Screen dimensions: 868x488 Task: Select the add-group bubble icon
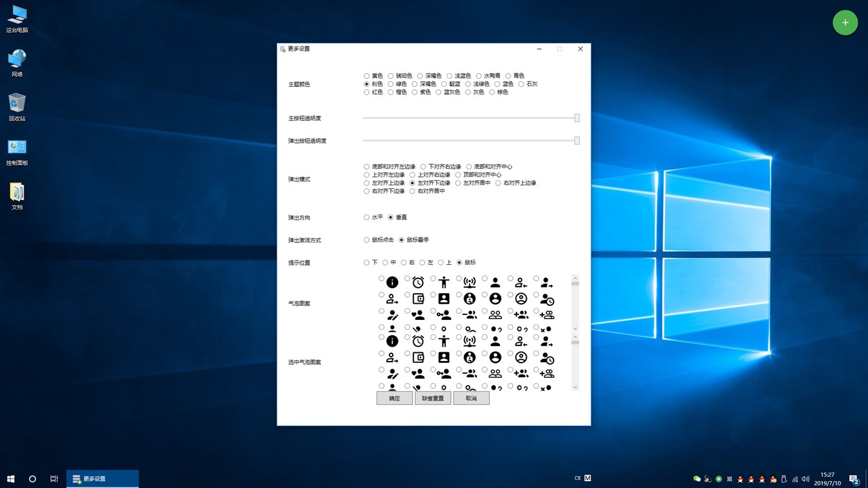click(545, 314)
